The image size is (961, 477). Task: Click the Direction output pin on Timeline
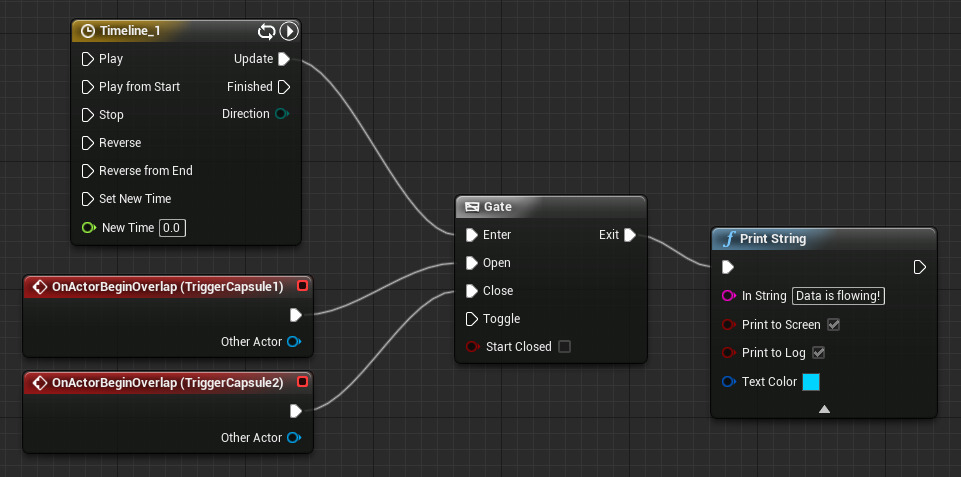pyautogui.click(x=282, y=114)
